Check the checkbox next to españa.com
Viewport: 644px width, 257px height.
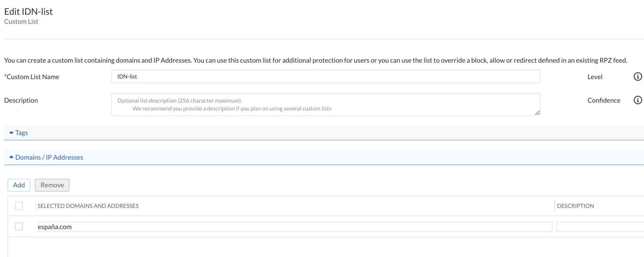click(19, 226)
